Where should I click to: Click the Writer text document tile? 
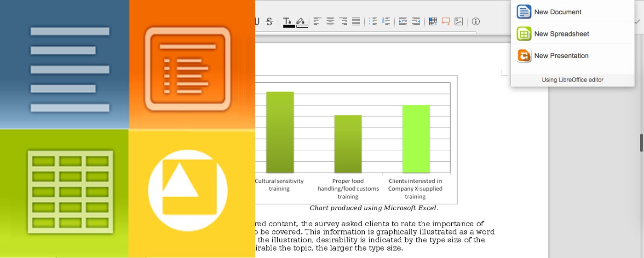(64, 64)
